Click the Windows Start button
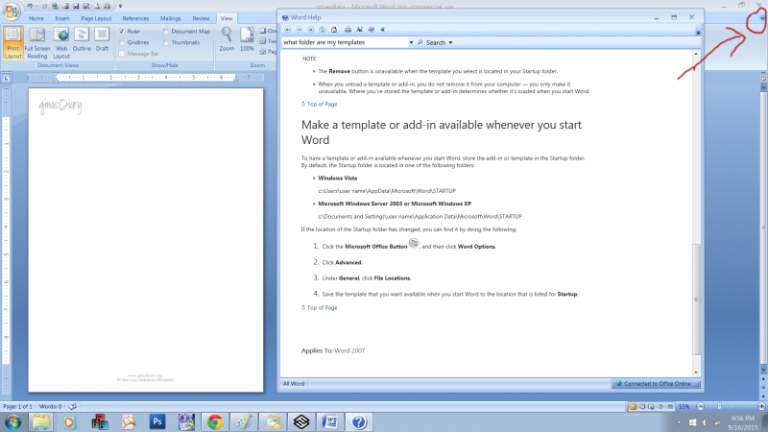 [13, 422]
